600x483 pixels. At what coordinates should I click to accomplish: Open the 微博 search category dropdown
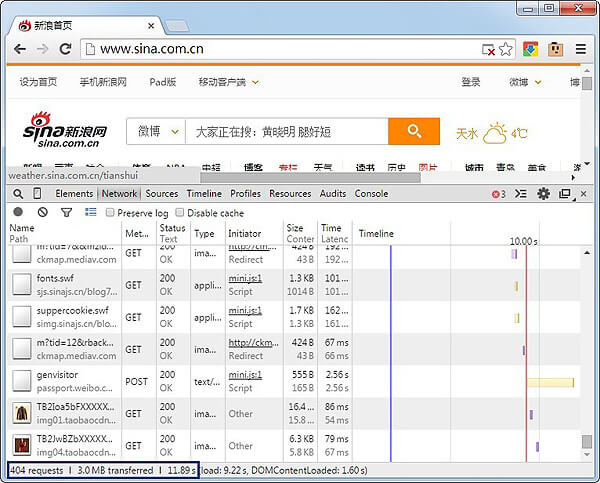click(x=156, y=131)
